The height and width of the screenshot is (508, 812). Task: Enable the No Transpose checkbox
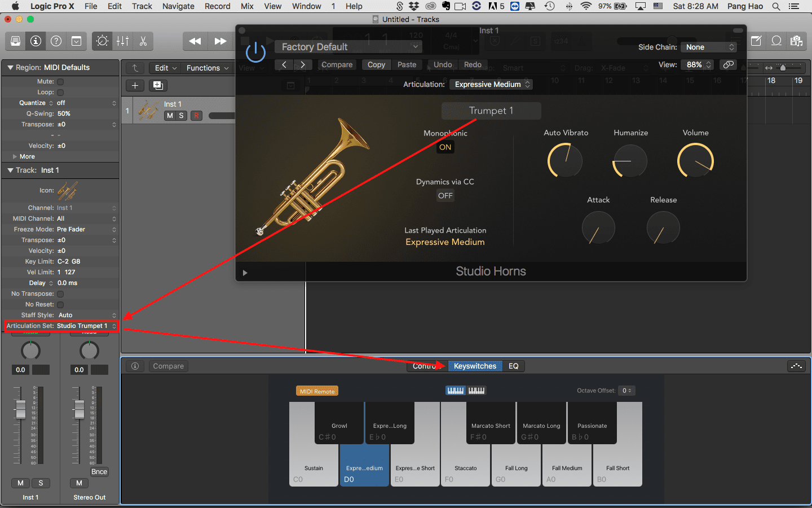(x=60, y=294)
